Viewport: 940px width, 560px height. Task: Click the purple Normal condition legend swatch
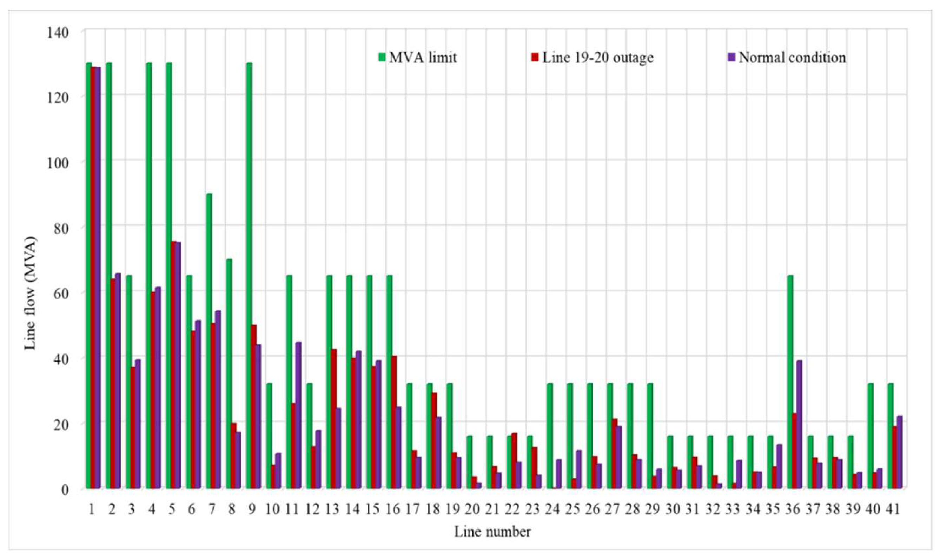732,57
